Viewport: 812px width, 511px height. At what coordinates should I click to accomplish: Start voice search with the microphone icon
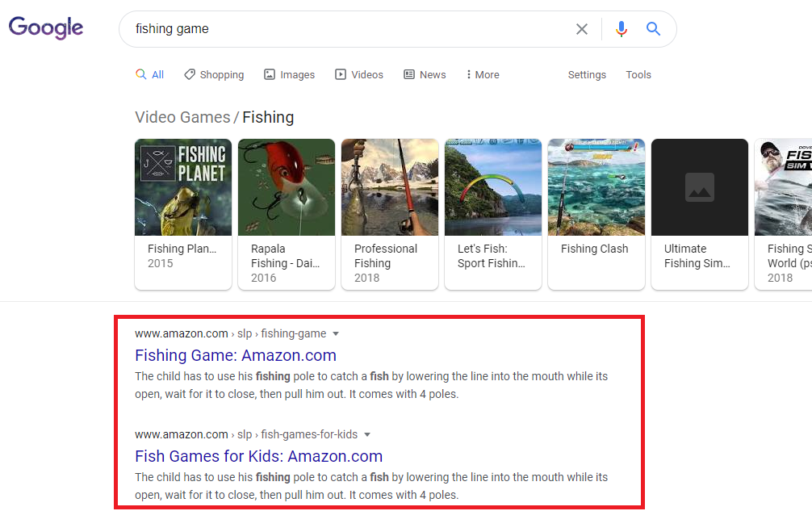[622, 29]
